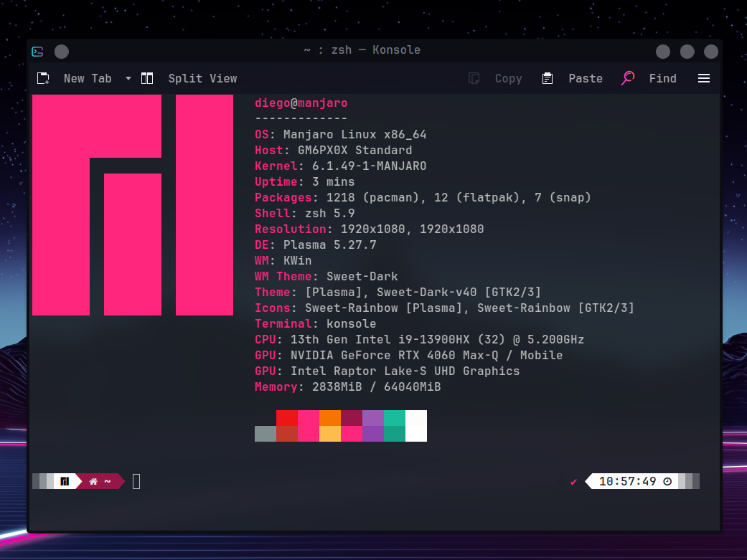The height and width of the screenshot is (560, 747).
Task: Expand the New Tab dropdown arrow
Action: [x=128, y=79]
